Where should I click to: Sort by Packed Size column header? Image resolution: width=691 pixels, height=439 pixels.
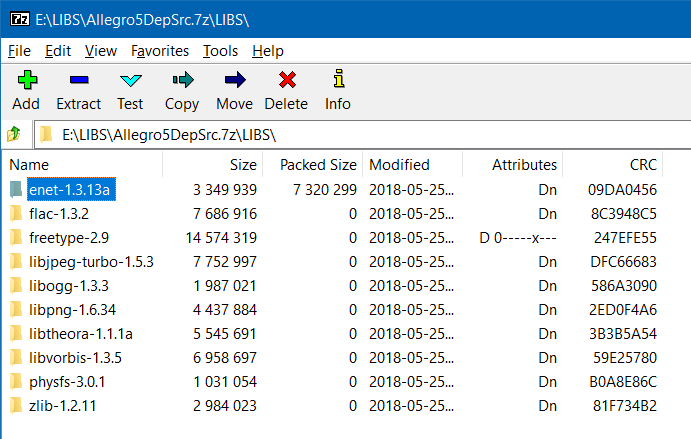point(318,165)
